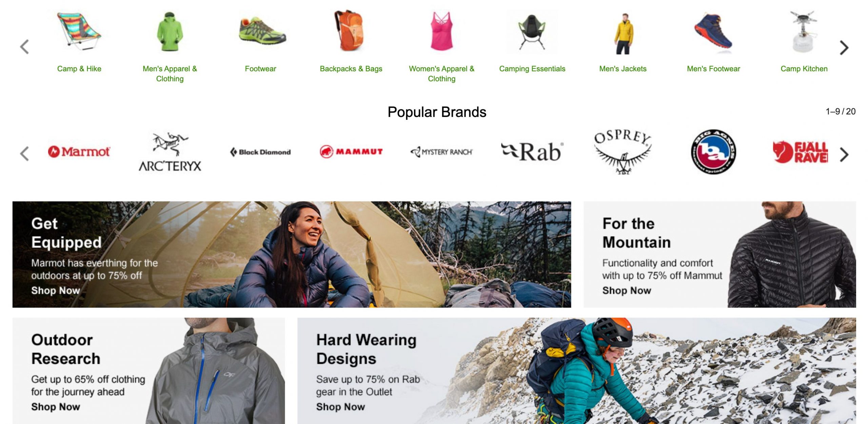868x424 pixels.
Task: Open the Big Agnes round logo
Action: (713, 152)
